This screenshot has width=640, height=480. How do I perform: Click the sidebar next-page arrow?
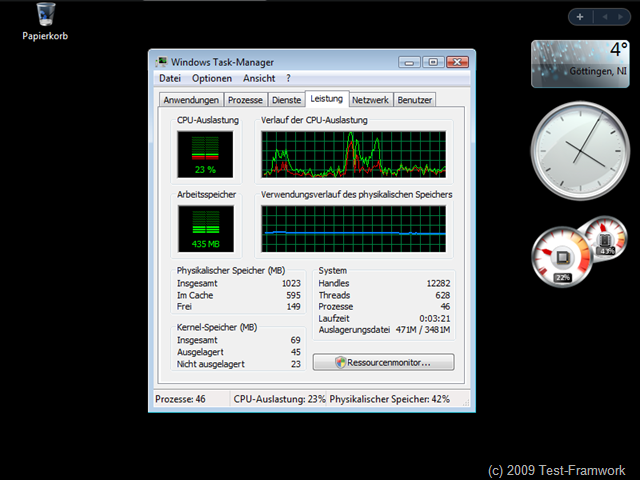(620, 17)
